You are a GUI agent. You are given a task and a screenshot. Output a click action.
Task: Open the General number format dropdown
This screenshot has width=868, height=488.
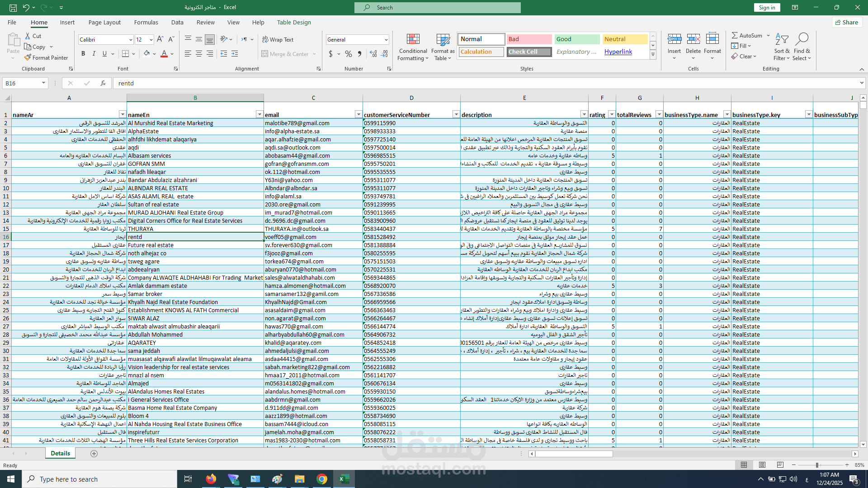click(386, 40)
